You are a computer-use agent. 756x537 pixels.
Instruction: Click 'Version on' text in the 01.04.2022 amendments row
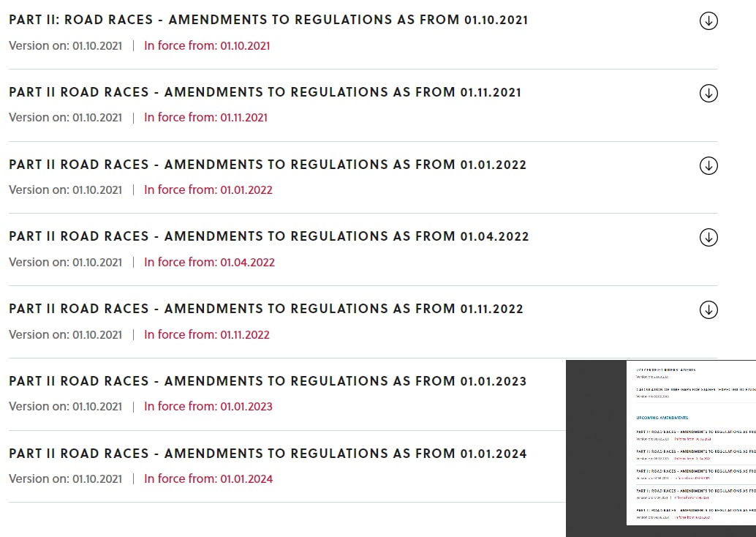(x=66, y=263)
